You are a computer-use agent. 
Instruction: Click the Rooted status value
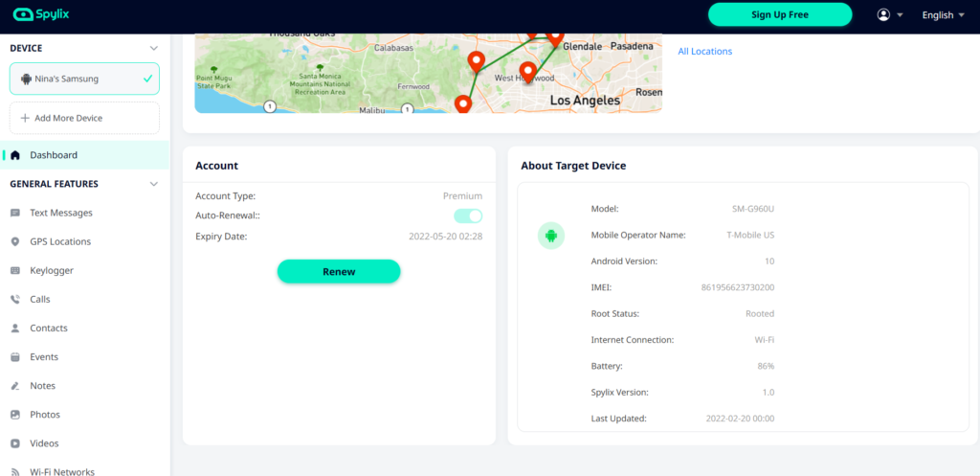(760, 314)
